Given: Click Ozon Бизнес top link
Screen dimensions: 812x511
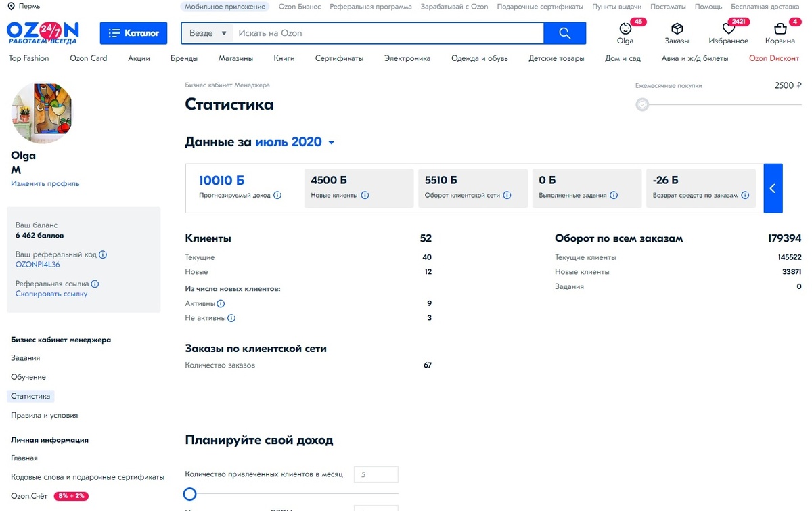Looking at the screenshot, I should [x=299, y=7].
